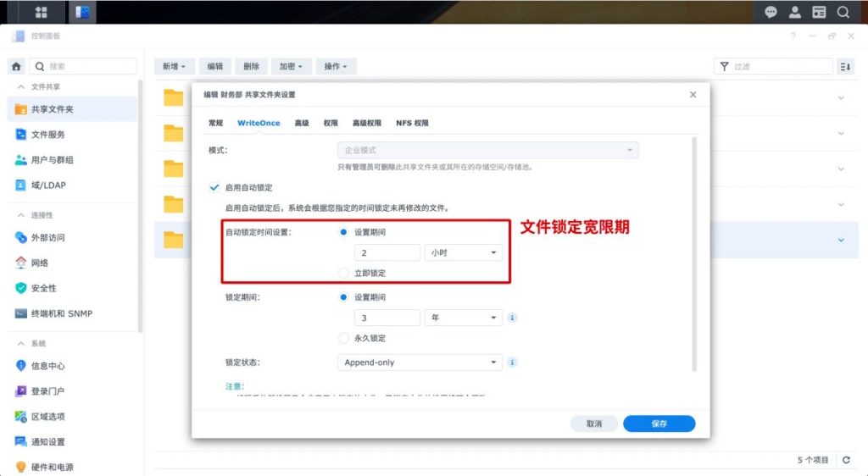Open the 安全性 security section
868x476 pixels.
pyautogui.click(x=43, y=288)
